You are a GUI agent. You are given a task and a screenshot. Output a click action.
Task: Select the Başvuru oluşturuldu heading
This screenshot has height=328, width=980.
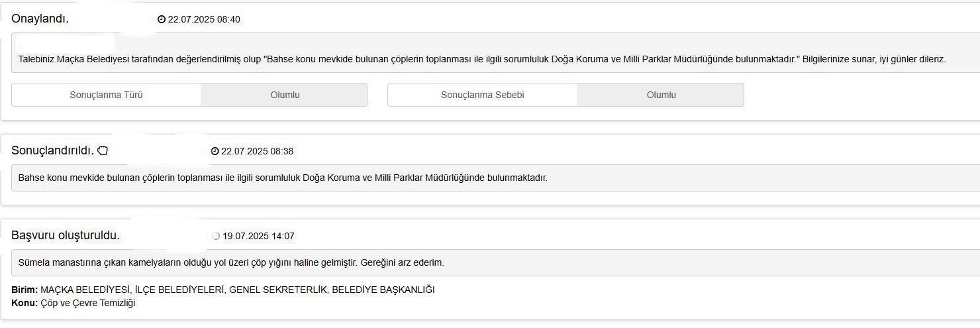pos(66,235)
